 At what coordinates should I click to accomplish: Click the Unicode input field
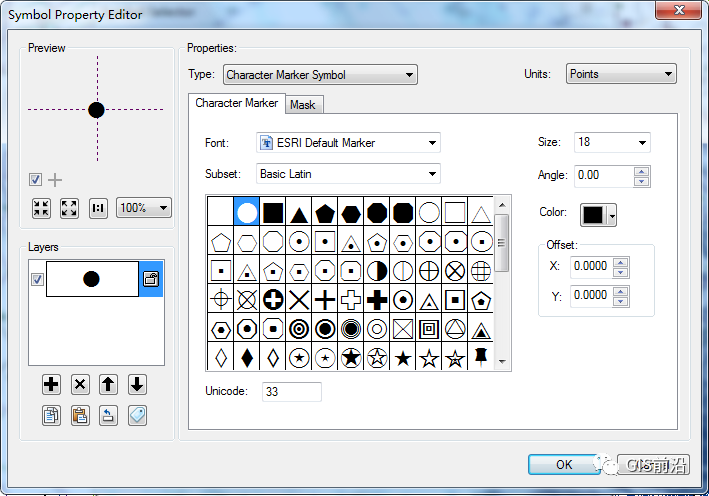coord(292,392)
